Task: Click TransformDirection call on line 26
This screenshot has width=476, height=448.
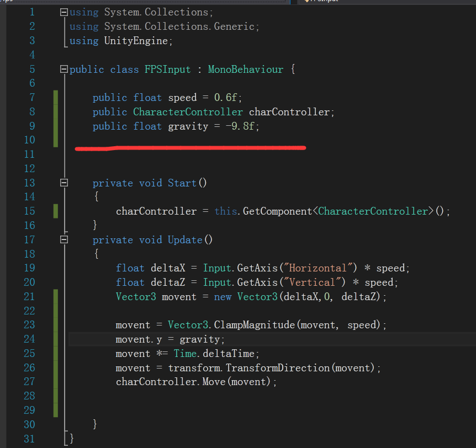Action: pos(278,368)
